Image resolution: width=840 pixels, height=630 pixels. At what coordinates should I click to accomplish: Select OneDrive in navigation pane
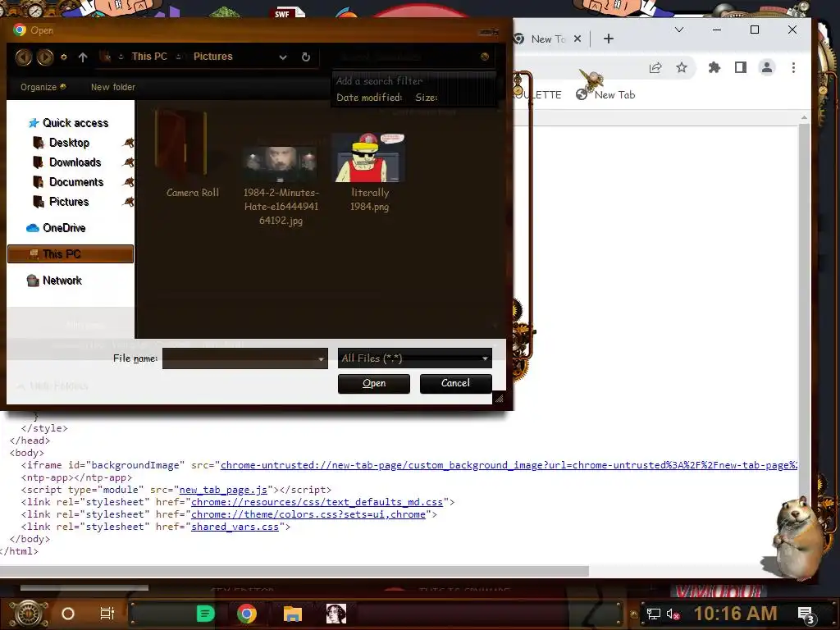(x=56, y=228)
